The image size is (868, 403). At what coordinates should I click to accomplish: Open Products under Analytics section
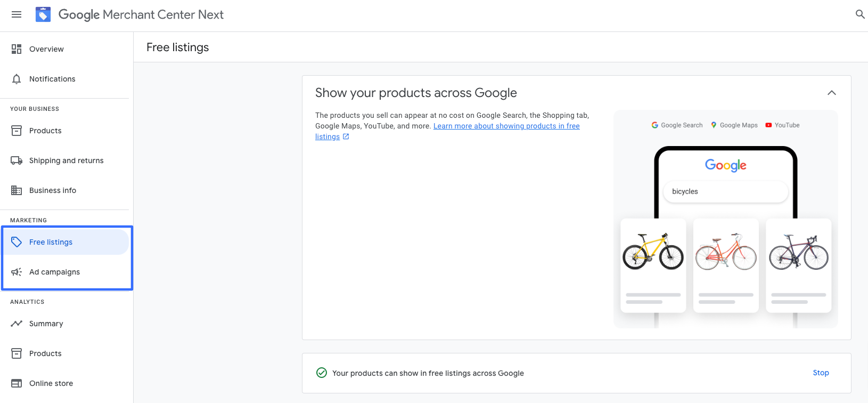(x=45, y=353)
